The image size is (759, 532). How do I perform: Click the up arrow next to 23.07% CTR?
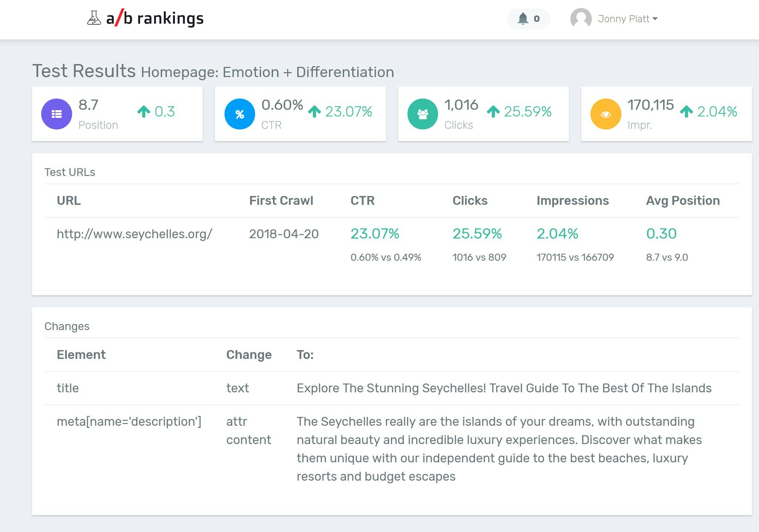point(315,112)
